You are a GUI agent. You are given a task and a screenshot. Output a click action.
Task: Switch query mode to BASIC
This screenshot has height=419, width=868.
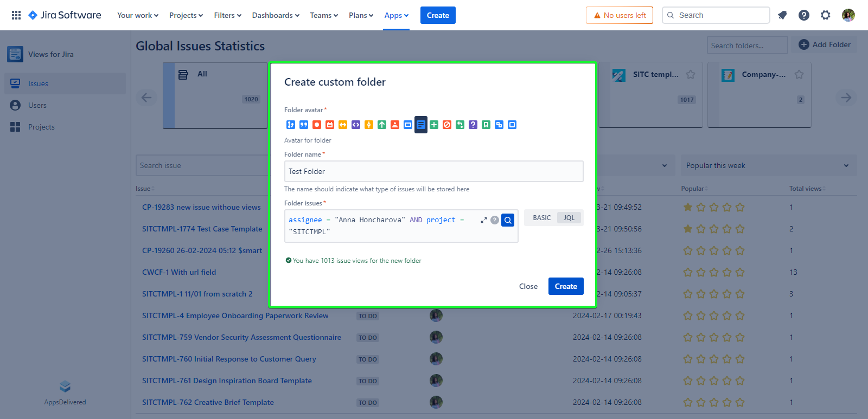tap(541, 218)
